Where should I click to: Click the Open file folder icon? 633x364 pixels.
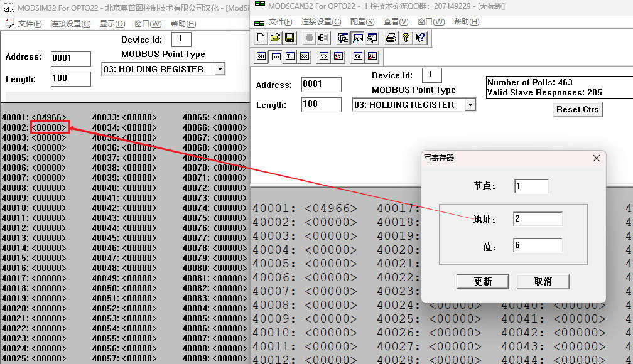pyautogui.click(x=275, y=38)
